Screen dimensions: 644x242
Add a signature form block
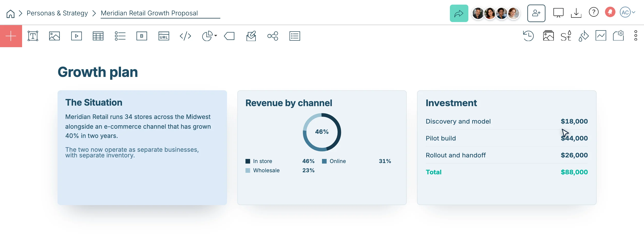(251, 36)
